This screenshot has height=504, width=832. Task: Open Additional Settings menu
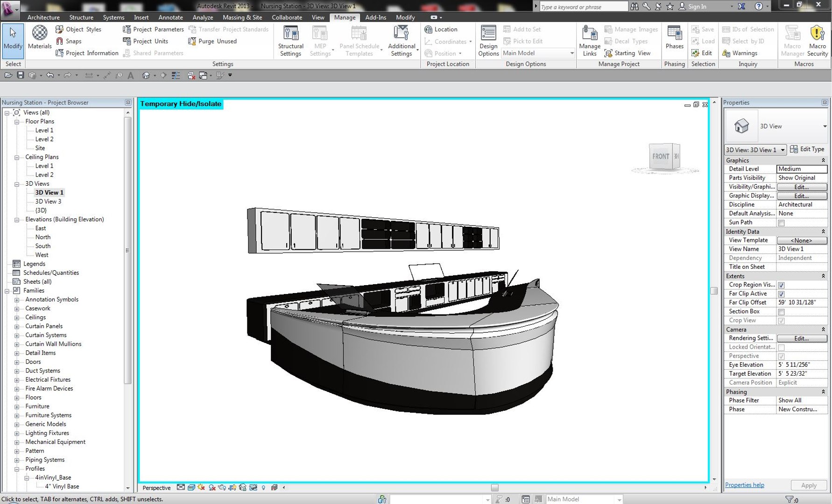(402, 41)
